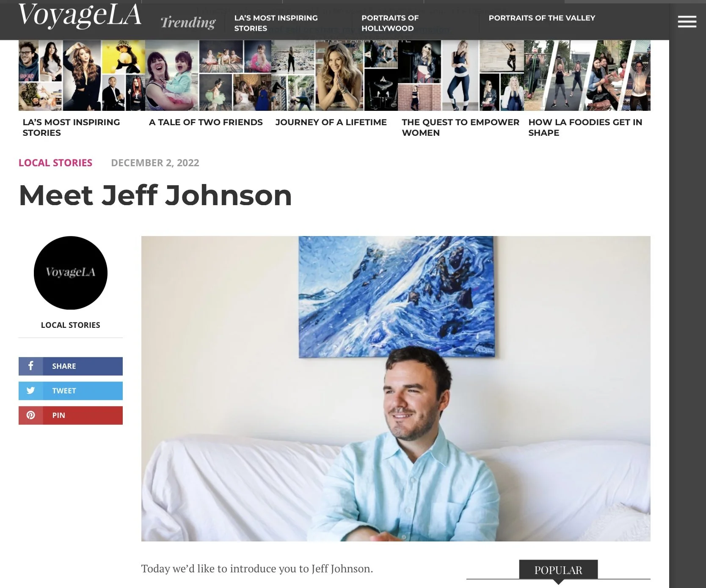The width and height of the screenshot is (706, 588).
Task: Select the Popular tab heading
Action: [558, 570]
